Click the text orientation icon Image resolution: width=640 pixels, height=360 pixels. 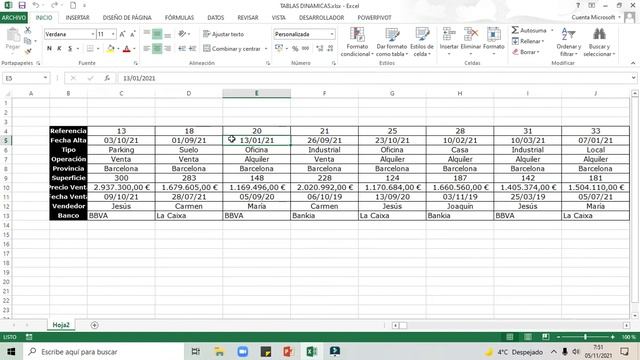(182, 34)
